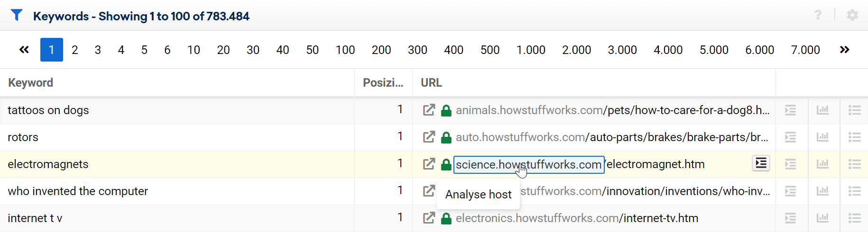Screen dimensions: 868x232
Task: Jump to the next pages with double chevron
Action: click(x=844, y=50)
